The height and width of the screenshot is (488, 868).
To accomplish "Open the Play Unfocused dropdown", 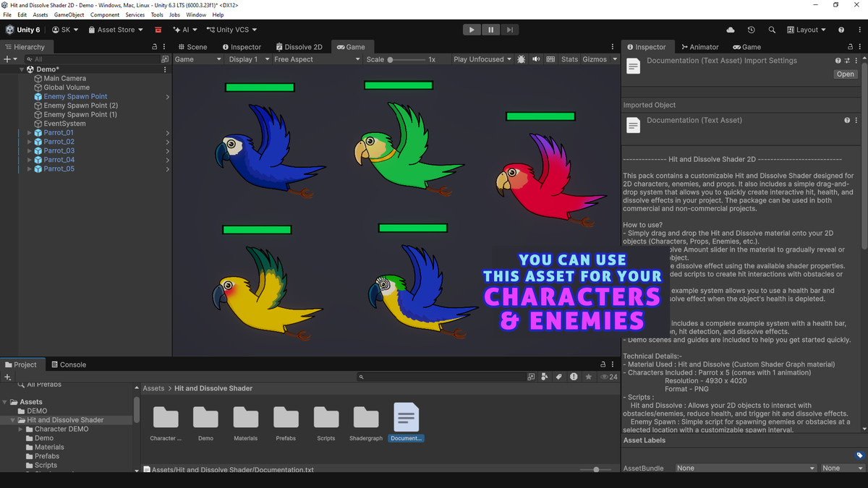I will click(482, 59).
